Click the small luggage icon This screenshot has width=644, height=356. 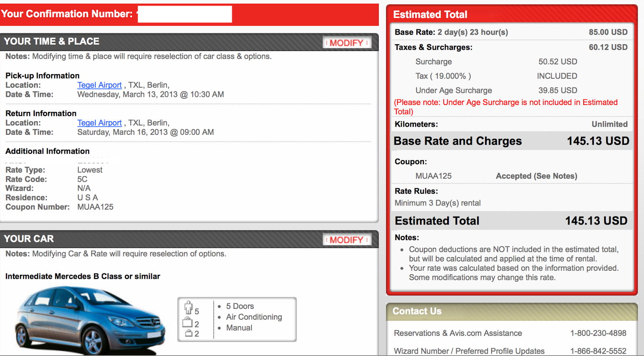point(189,333)
